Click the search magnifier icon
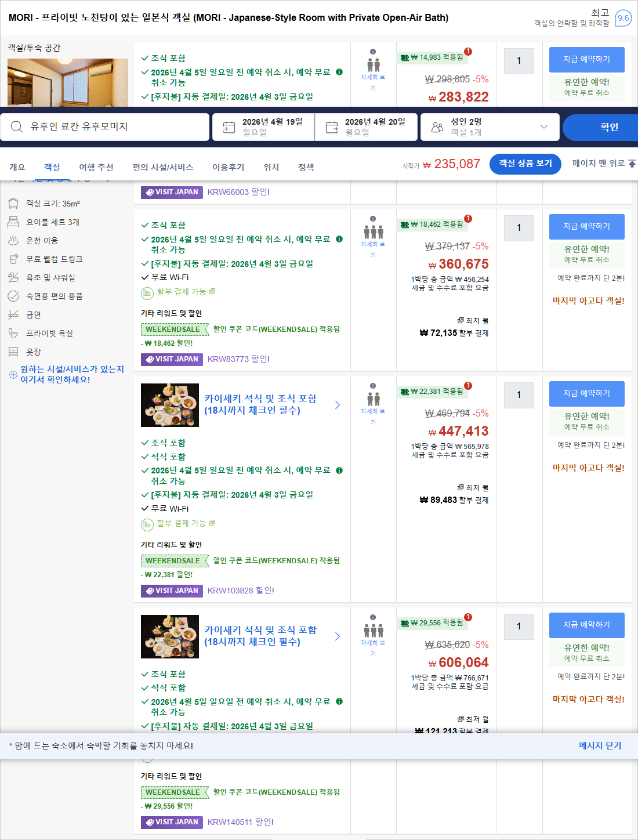This screenshot has width=638, height=840. click(x=17, y=126)
